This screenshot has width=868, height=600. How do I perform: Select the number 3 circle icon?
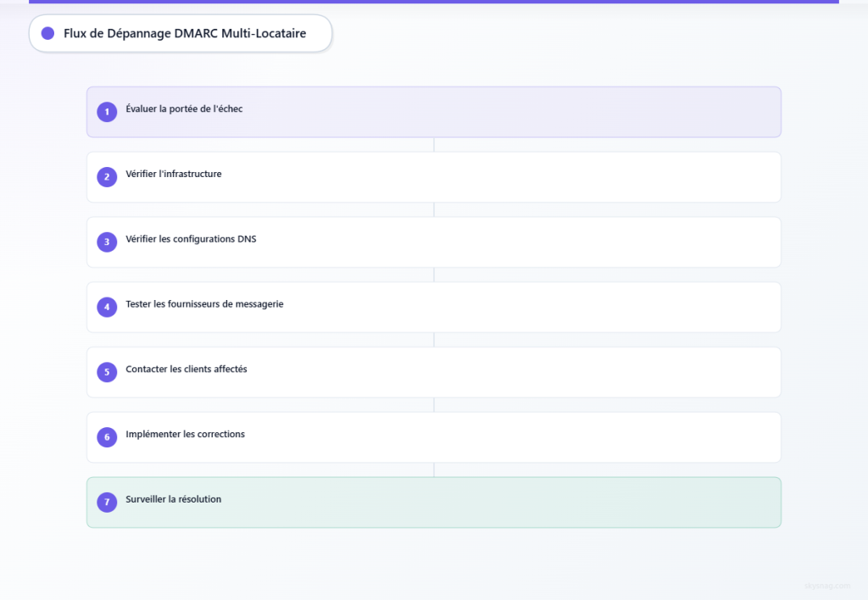(107, 242)
